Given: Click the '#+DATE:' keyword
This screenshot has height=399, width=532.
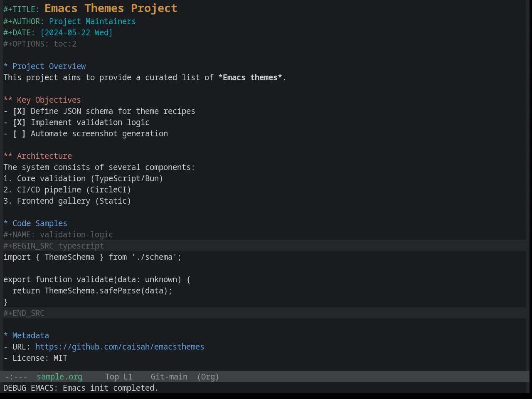Looking at the screenshot, I should point(19,33).
